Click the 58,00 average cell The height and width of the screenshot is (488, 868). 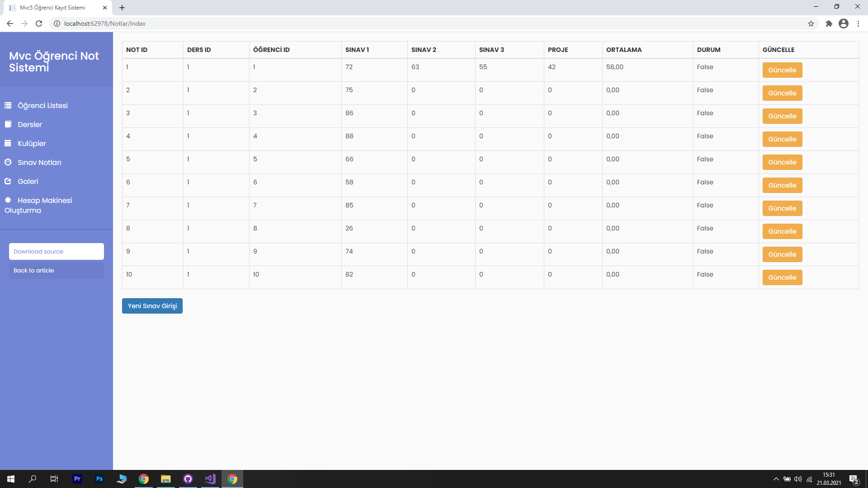click(x=647, y=70)
